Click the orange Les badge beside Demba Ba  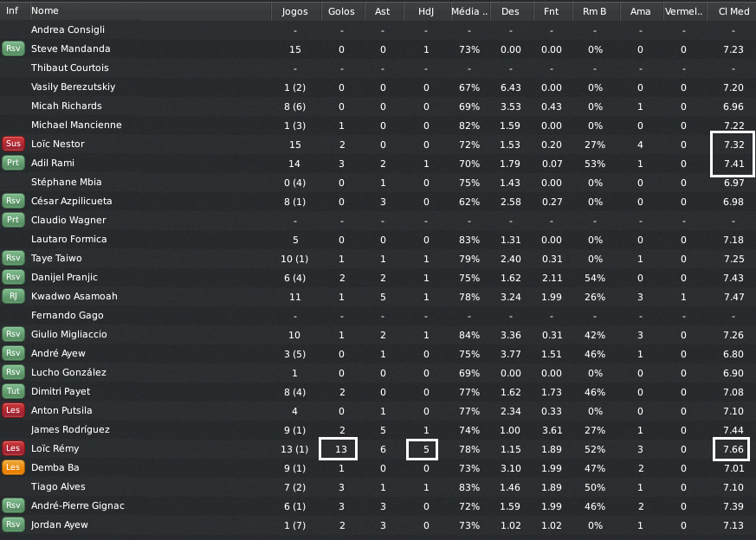pos(13,467)
